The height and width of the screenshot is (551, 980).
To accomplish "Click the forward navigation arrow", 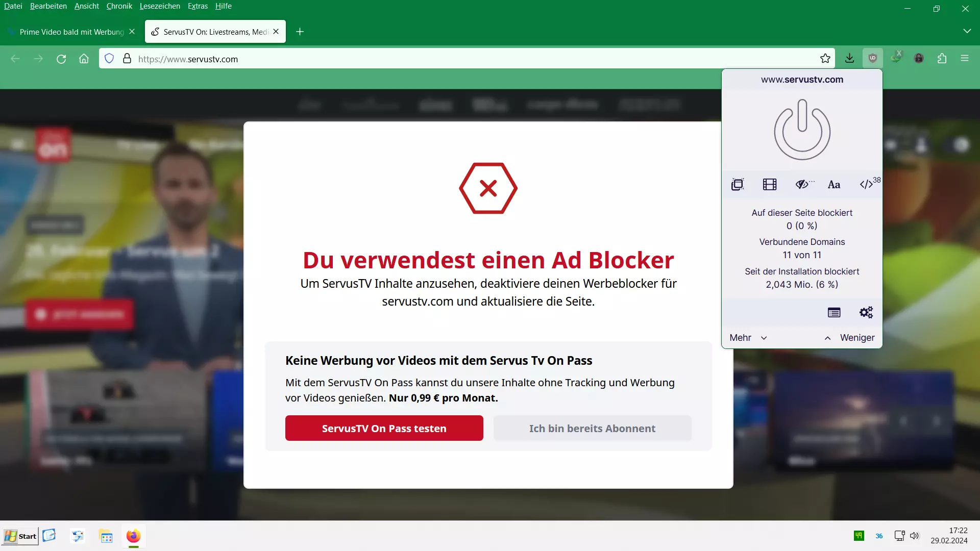I will click(x=38, y=59).
